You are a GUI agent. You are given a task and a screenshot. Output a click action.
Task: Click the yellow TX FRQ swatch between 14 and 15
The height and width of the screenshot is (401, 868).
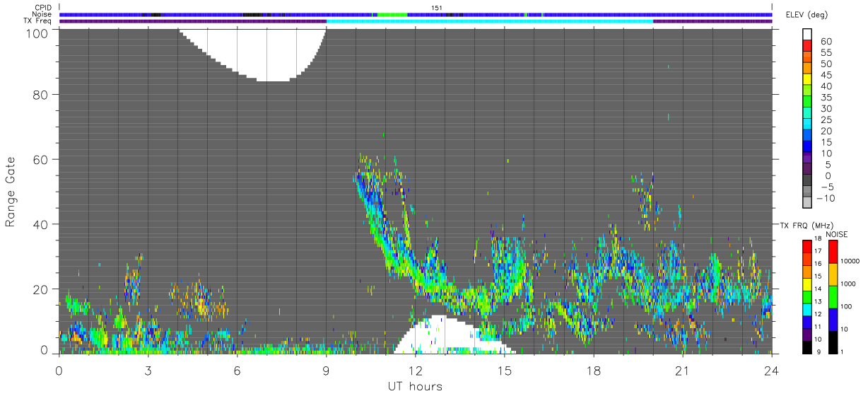[x=807, y=284]
